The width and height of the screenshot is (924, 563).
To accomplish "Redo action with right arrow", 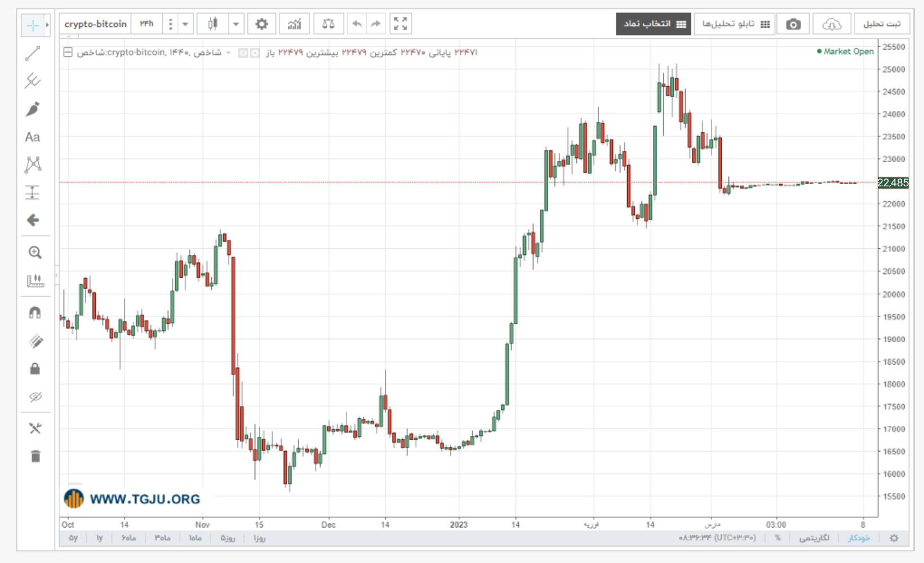I will (376, 24).
